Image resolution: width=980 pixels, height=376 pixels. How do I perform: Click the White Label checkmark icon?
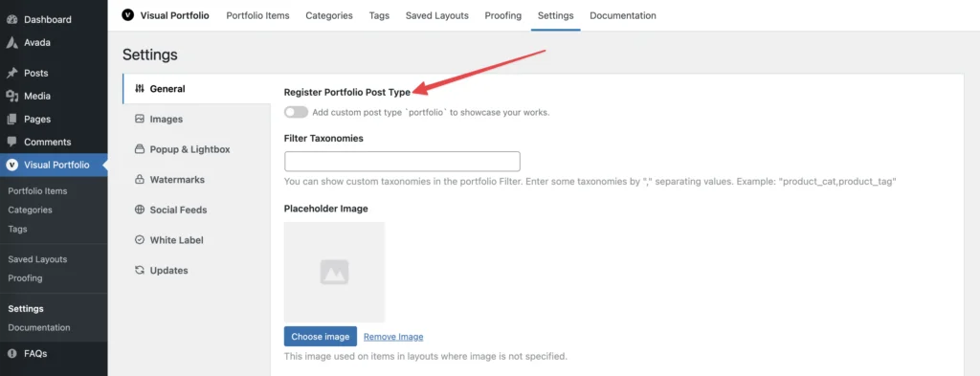coord(140,240)
